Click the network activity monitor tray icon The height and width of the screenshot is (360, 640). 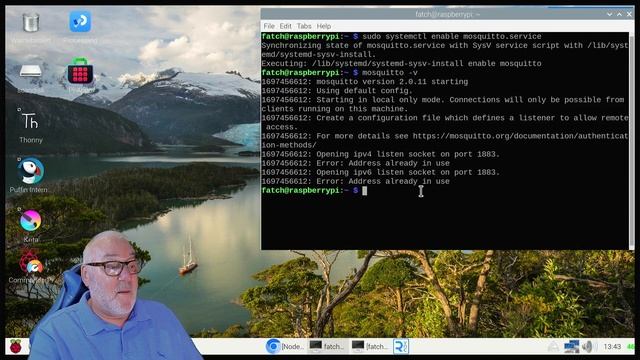click(x=631, y=347)
